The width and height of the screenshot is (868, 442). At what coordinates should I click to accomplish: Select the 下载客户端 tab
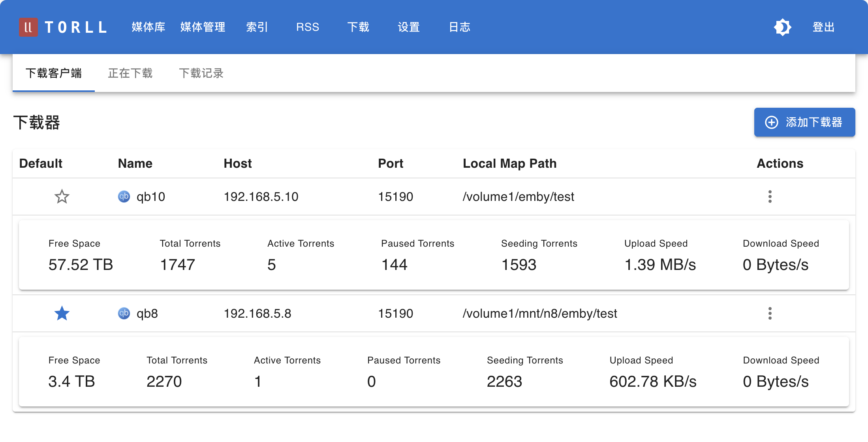(54, 73)
